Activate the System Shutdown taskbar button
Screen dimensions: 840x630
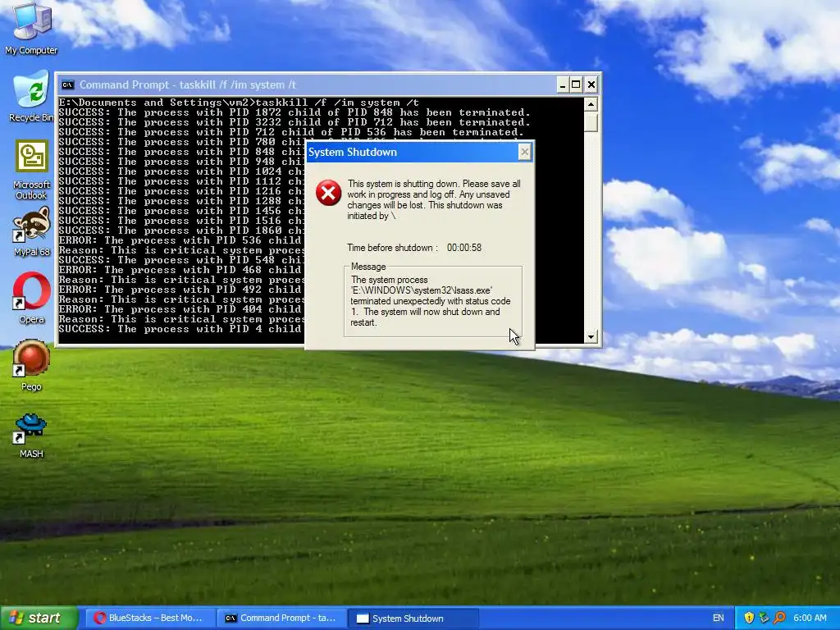(413, 619)
